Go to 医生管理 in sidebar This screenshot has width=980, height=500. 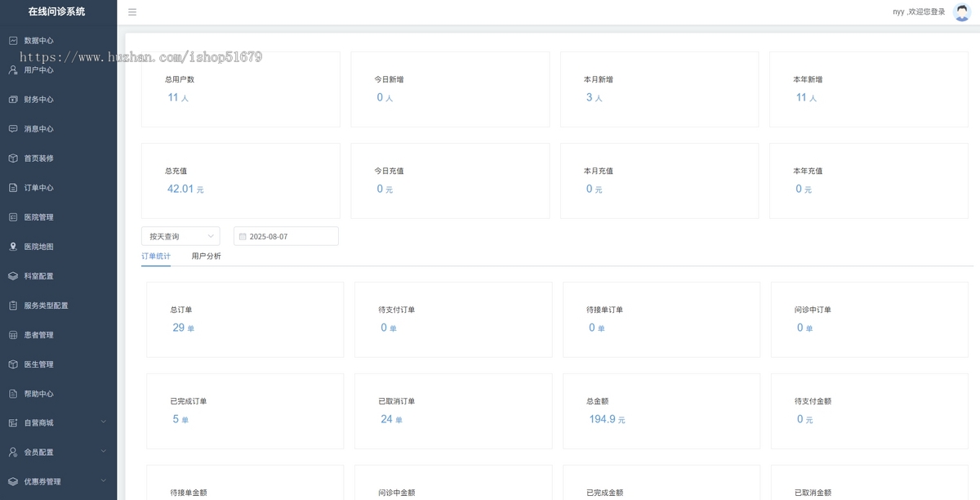pyautogui.click(x=58, y=364)
